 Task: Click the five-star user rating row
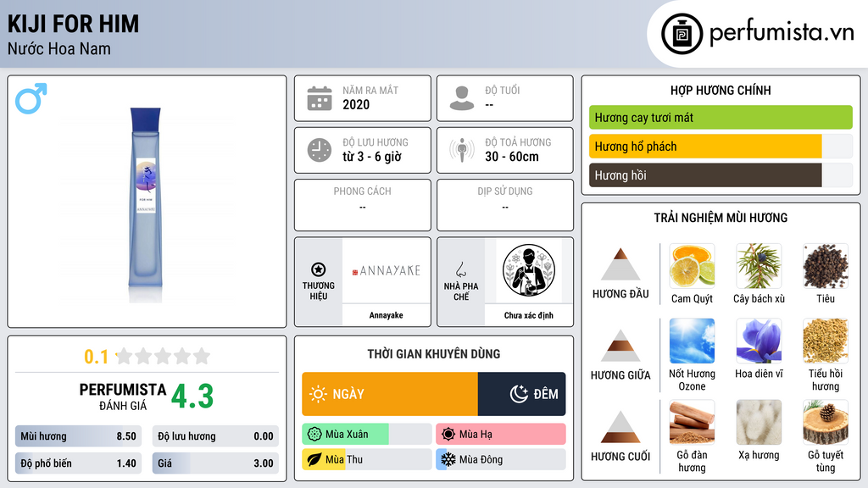point(163,356)
